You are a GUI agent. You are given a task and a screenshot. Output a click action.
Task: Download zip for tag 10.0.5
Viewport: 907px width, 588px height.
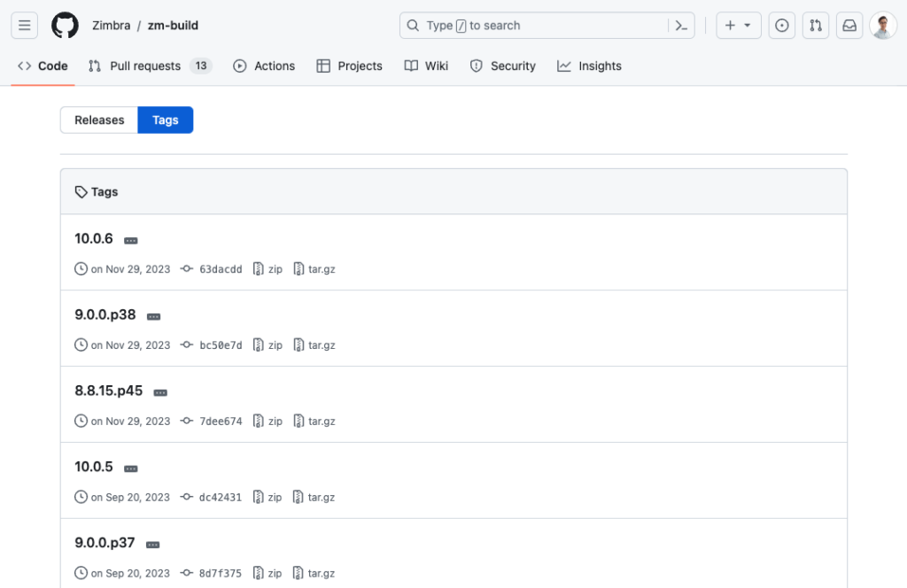[267, 497]
